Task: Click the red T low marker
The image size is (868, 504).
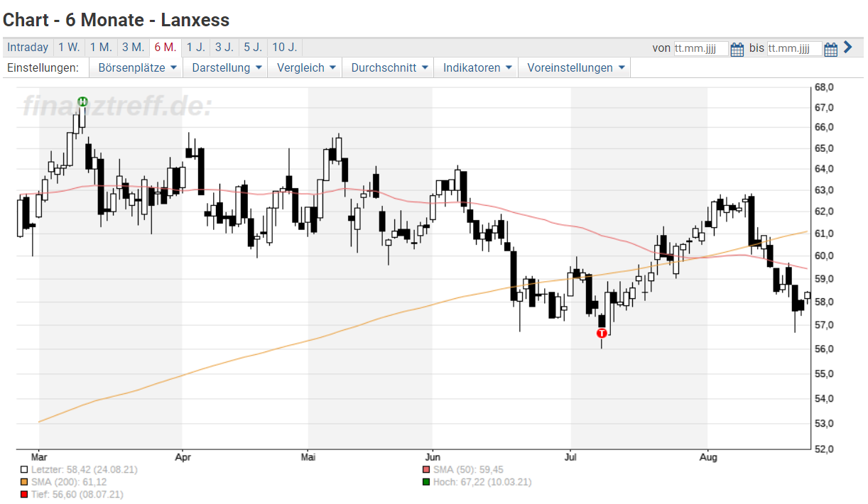Action: (602, 332)
